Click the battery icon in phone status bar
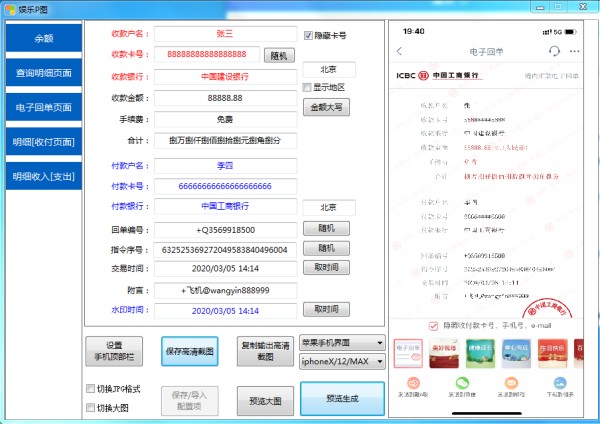Viewport: 600px width, 424px height. point(570,32)
